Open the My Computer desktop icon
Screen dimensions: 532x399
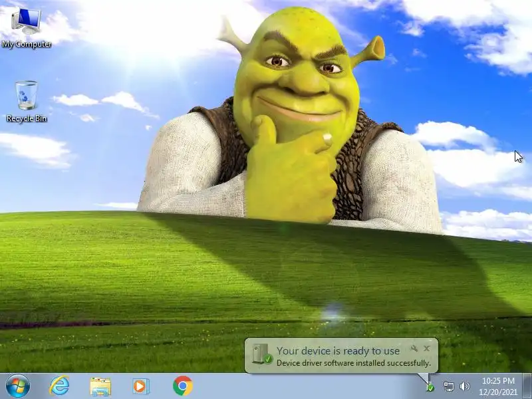click(26, 28)
